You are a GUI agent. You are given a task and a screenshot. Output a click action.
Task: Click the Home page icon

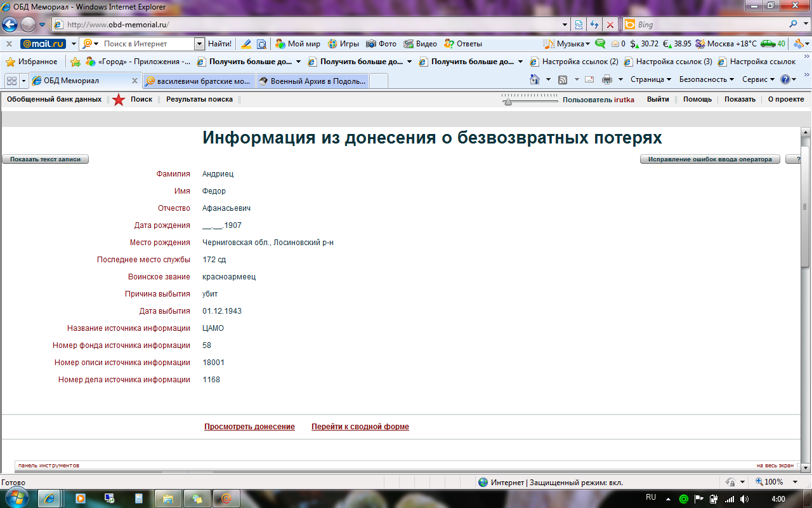point(534,79)
